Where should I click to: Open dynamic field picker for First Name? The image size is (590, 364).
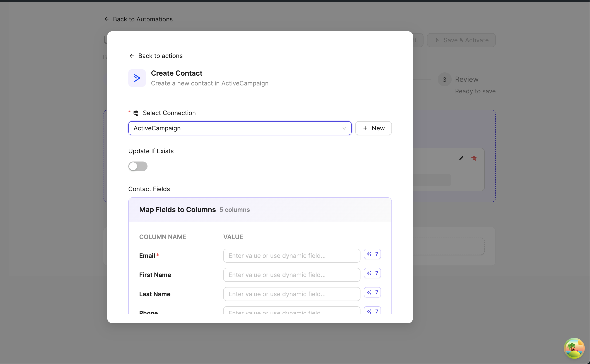click(372, 273)
